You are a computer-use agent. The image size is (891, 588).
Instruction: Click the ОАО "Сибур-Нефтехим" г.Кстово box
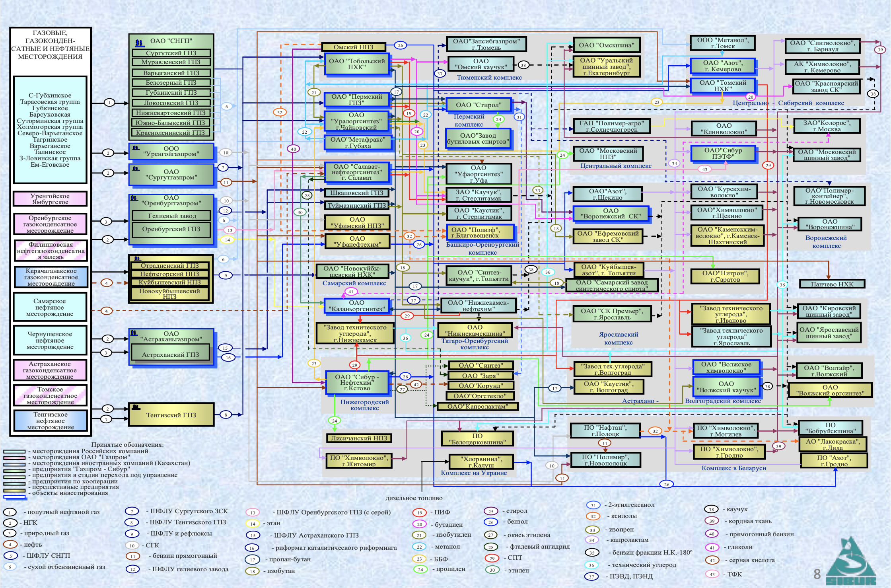[357, 383]
